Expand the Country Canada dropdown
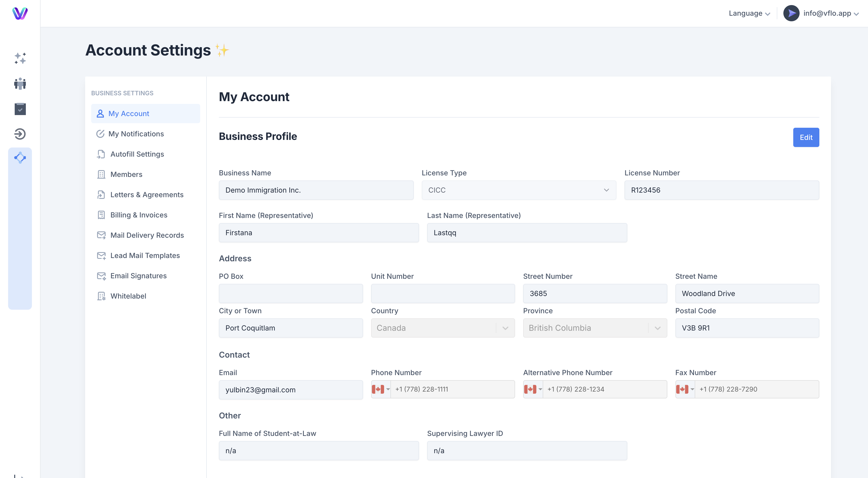 click(x=442, y=328)
